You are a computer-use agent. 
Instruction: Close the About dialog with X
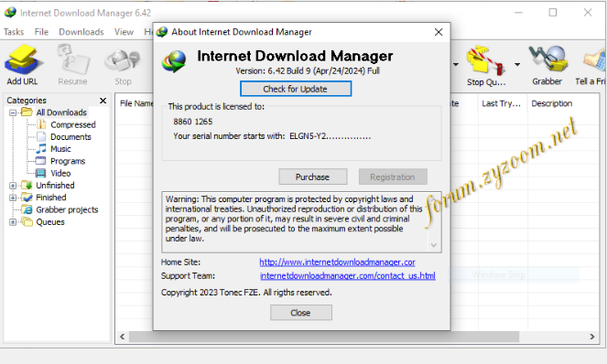pyautogui.click(x=439, y=32)
